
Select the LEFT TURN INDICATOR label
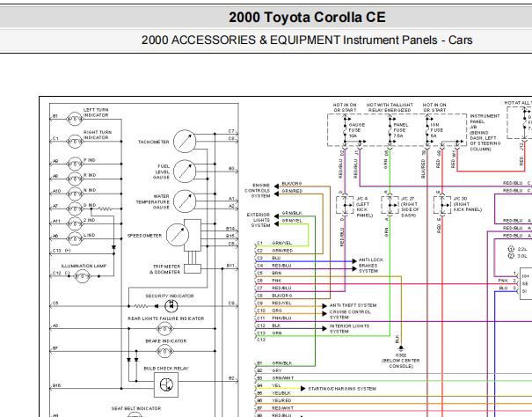coord(96,113)
